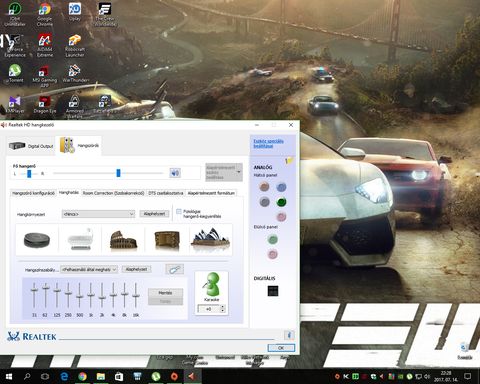
Task: Click the grey rear panel audio jack
Action: [264, 202]
